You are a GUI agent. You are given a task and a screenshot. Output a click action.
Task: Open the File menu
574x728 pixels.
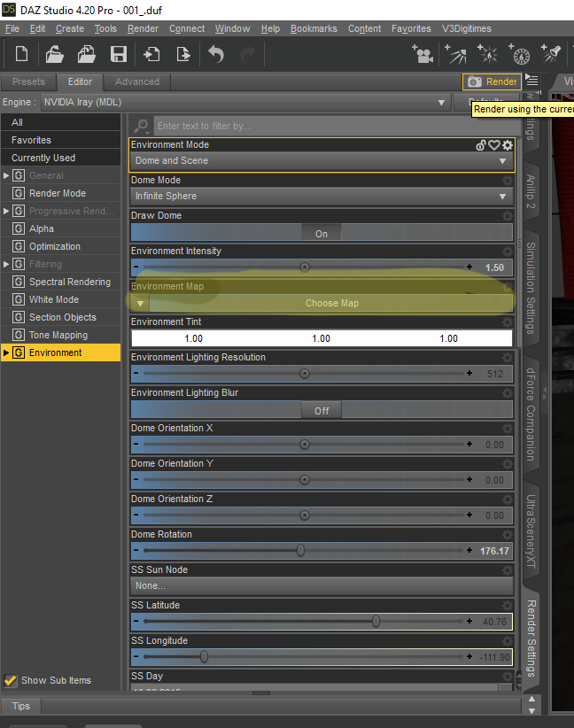click(x=12, y=29)
